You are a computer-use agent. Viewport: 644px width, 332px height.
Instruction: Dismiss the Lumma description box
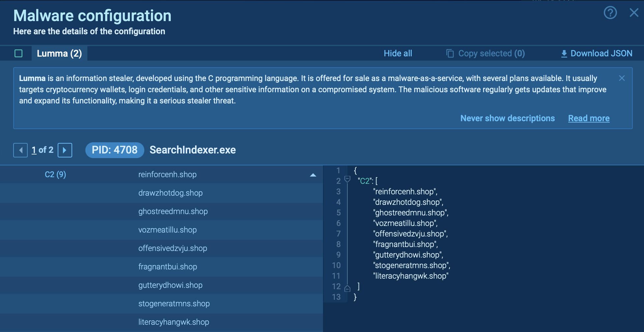(622, 78)
